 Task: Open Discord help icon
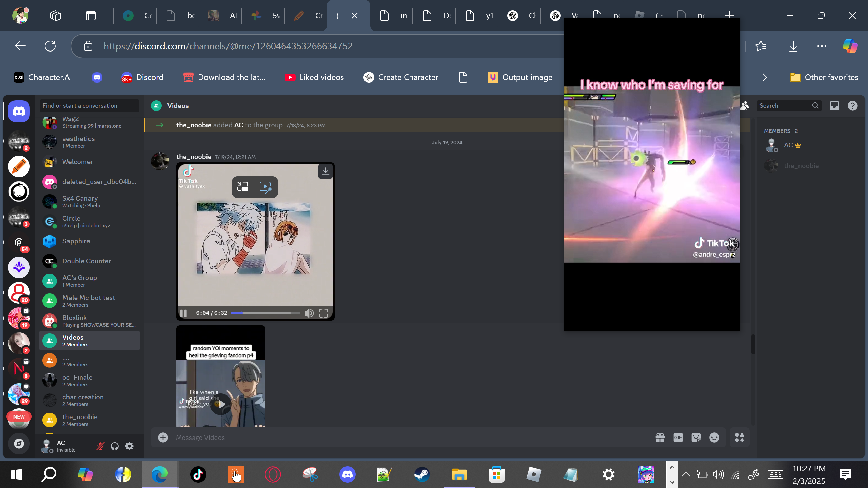point(853,106)
